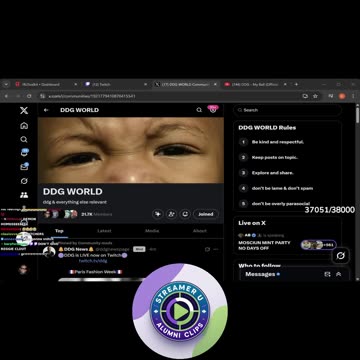Click rule 4 don't be lame & don't spam
This screenshot has width=360, height=360.
click(x=282, y=188)
